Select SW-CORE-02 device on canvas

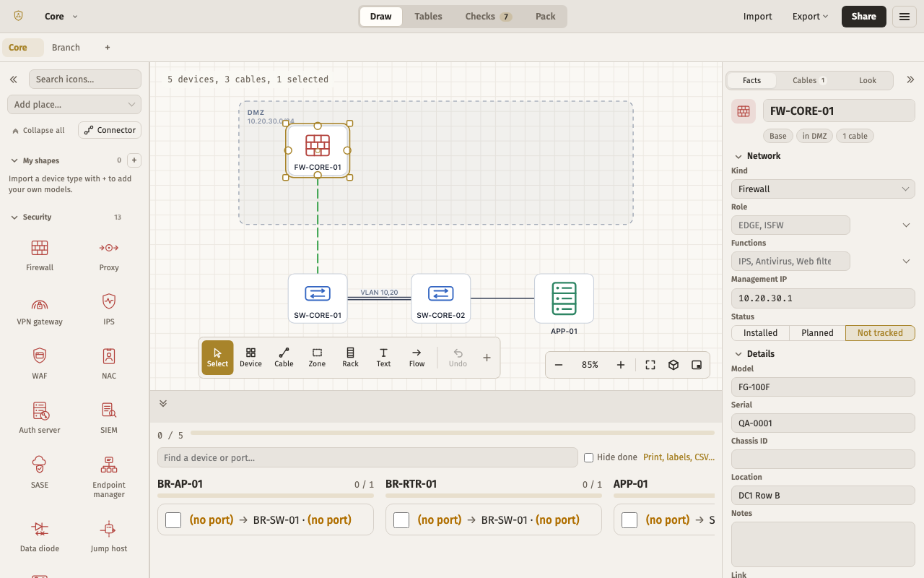click(x=440, y=298)
